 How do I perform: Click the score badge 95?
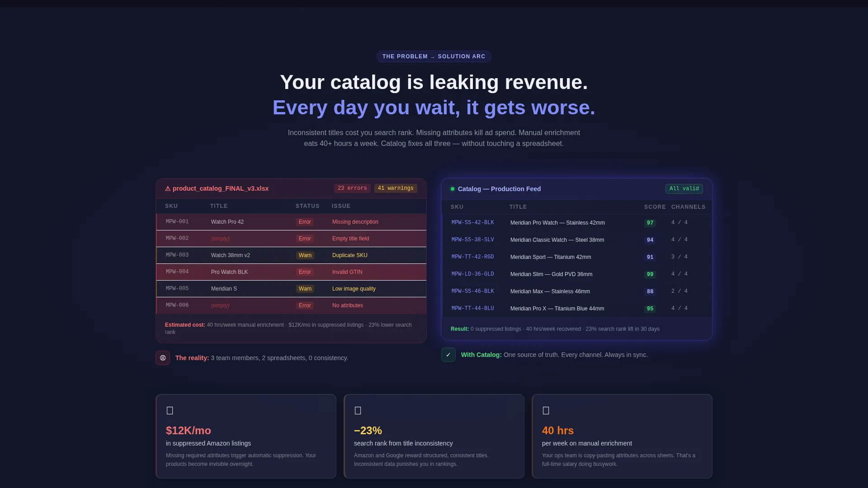click(x=650, y=309)
